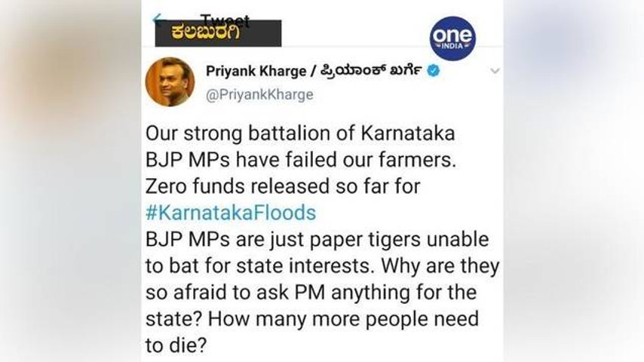Image resolution: width=644 pixels, height=362 pixels.
Task: Click the One India logo
Action: 452,38
